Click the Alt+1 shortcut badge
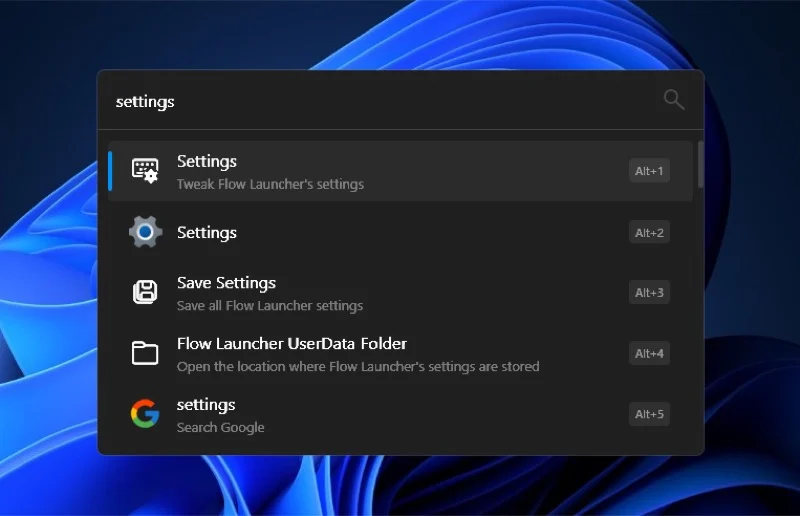Image resolution: width=800 pixels, height=516 pixels. point(649,171)
